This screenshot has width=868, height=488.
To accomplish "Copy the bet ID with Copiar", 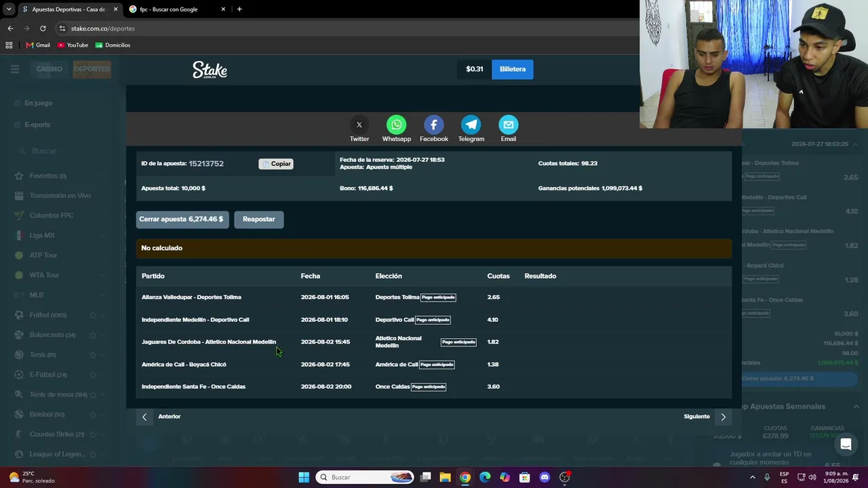I will (276, 164).
